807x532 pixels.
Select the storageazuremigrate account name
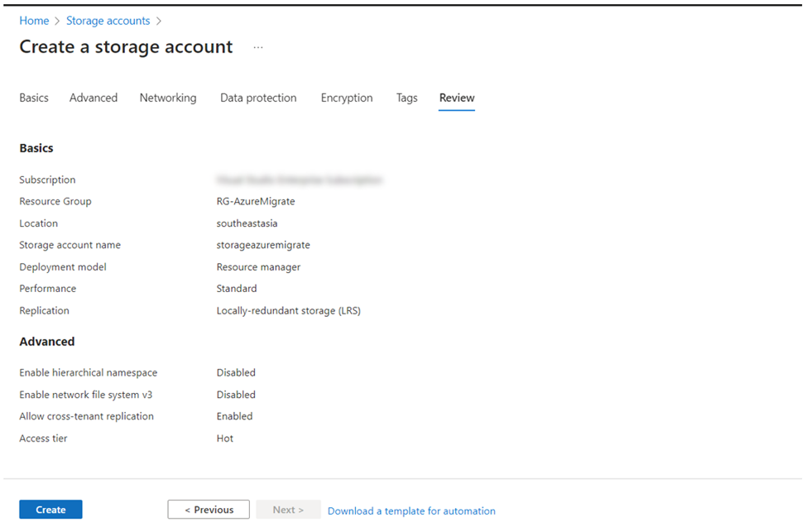click(263, 245)
